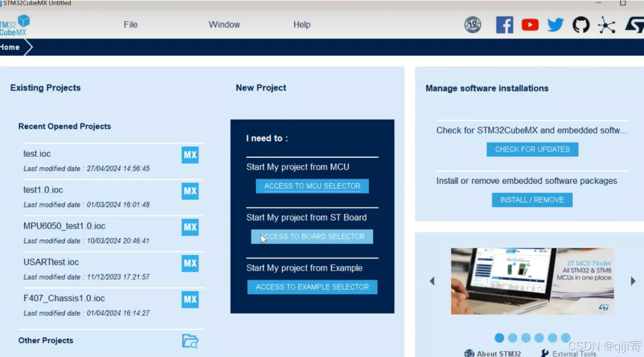Open the YouTube icon link
Image resolution: width=644 pixels, height=357 pixels.
tap(530, 25)
